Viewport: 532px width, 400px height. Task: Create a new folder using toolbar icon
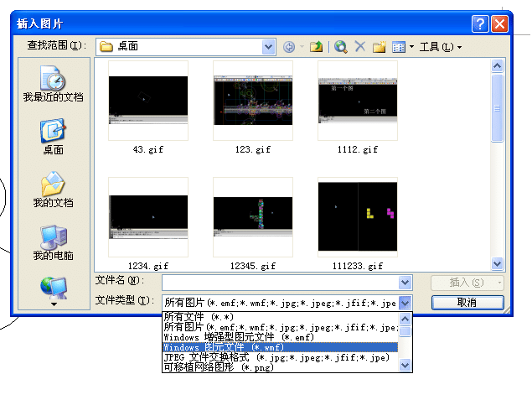(380, 47)
